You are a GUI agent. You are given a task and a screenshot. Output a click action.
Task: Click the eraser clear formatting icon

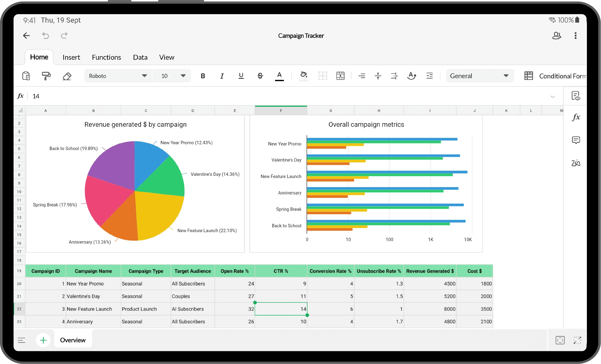pos(67,76)
